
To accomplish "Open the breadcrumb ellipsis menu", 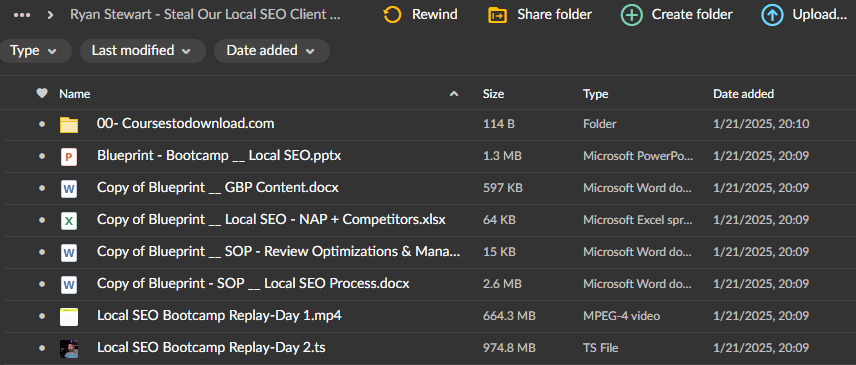I will pos(22,15).
